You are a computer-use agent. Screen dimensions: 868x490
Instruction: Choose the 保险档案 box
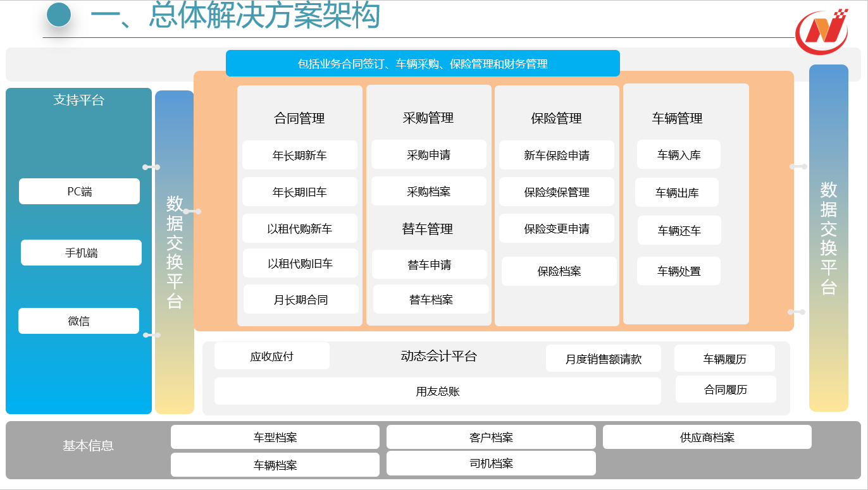(559, 271)
